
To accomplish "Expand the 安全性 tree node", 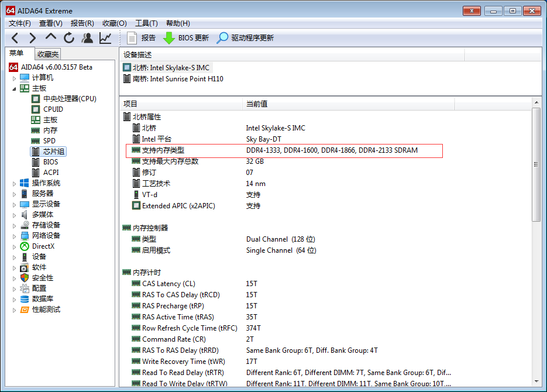I will (14, 278).
